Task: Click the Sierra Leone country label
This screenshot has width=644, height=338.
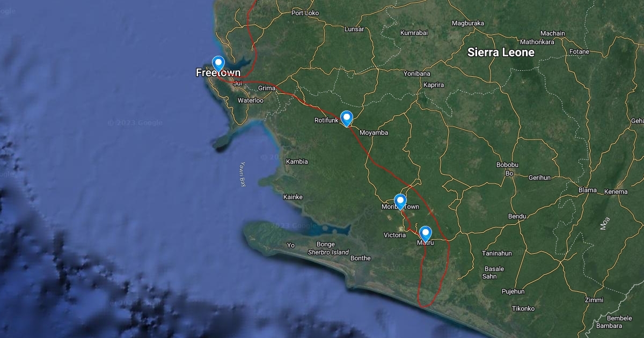Action: (x=501, y=53)
